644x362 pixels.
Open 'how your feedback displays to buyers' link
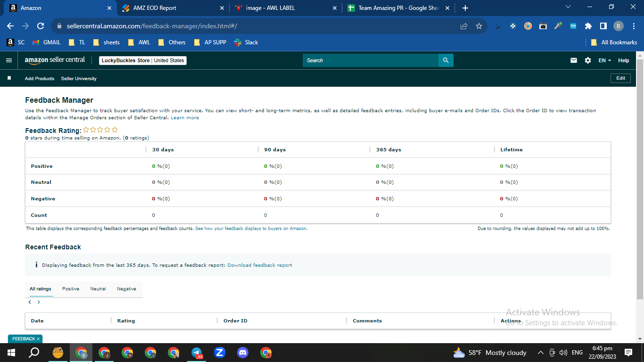tap(251, 229)
